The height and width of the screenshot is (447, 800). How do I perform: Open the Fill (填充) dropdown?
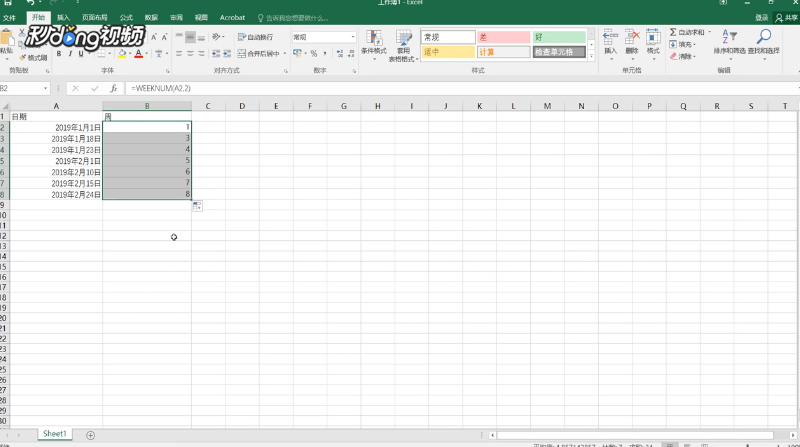pyautogui.click(x=683, y=44)
